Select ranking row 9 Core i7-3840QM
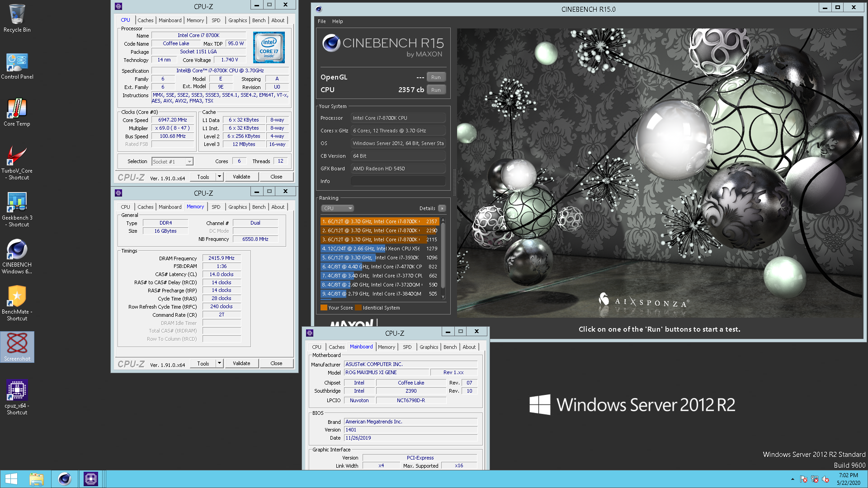This screenshot has width=868, height=488. (x=380, y=294)
